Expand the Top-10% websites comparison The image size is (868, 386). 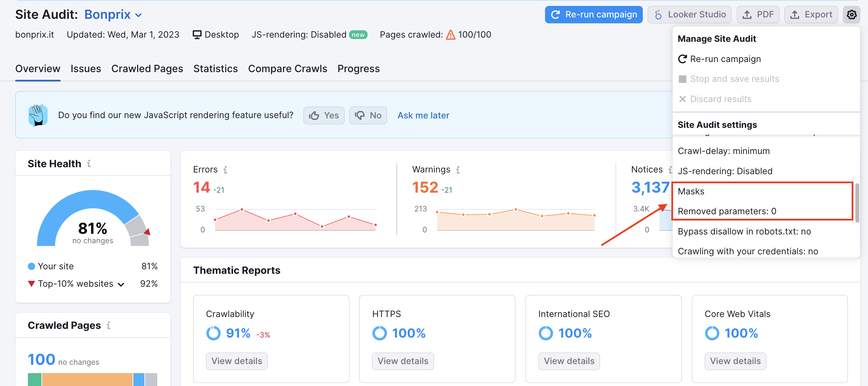pos(121,284)
